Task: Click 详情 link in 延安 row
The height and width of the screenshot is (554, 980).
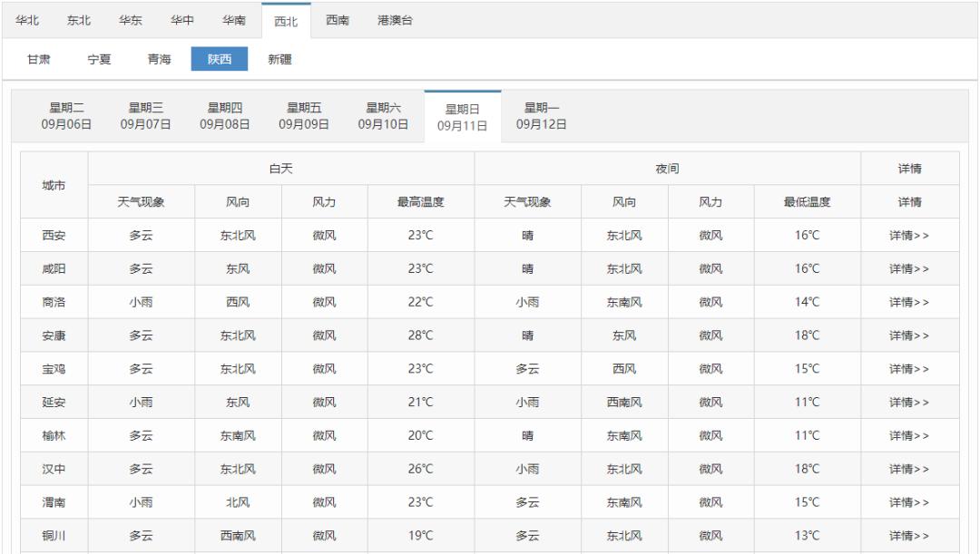Action: pyautogui.click(x=909, y=403)
